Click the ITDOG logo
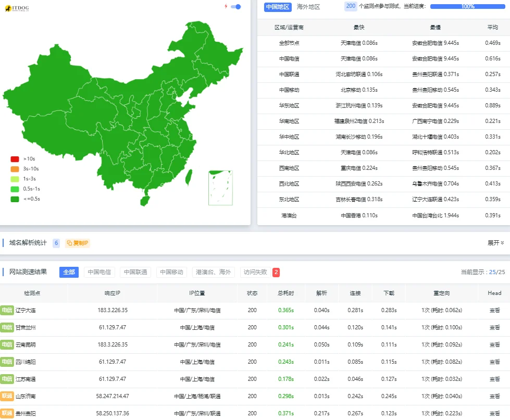510x420 pixels. point(18,8)
